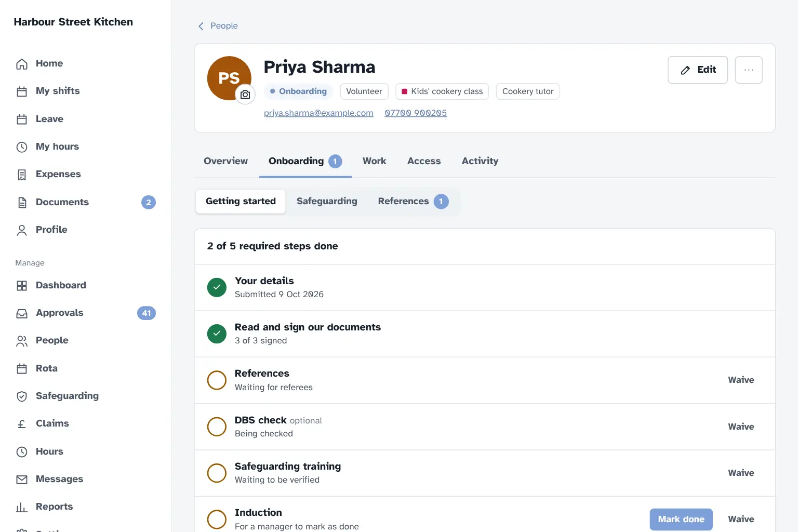Mark Induction as done
798x532 pixels.
[x=681, y=519]
